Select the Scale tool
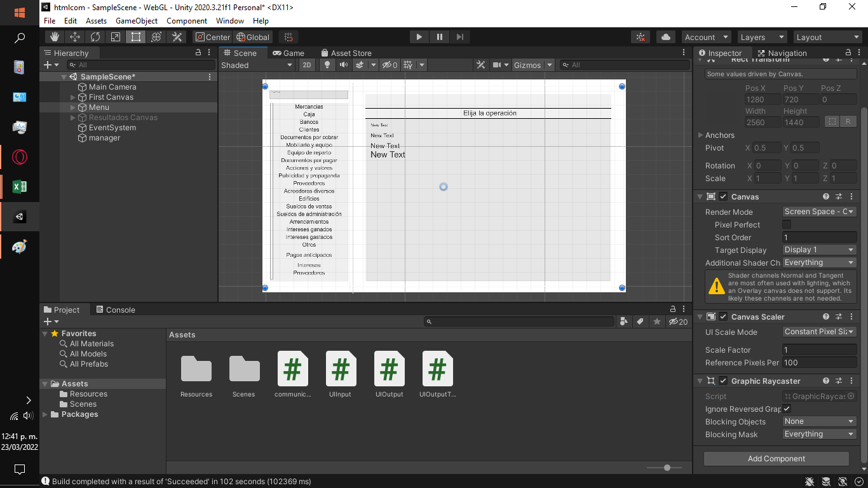Screen dimensions: 868x488 pos(116,37)
